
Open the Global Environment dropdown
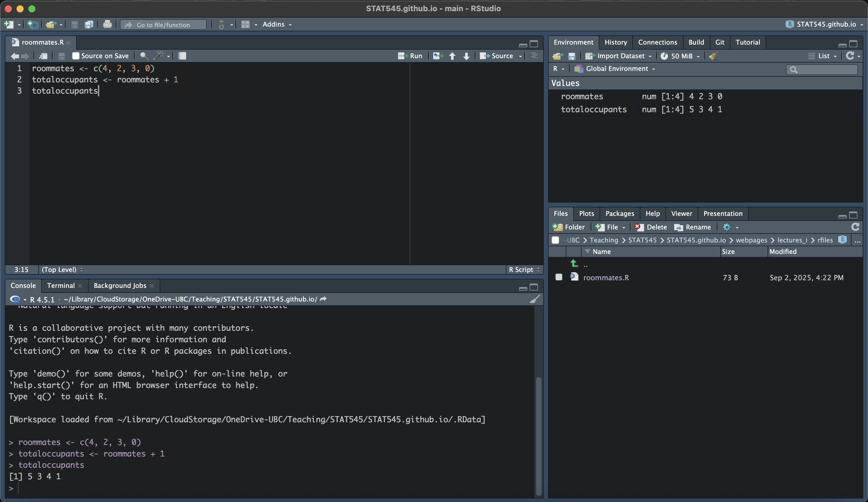616,69
